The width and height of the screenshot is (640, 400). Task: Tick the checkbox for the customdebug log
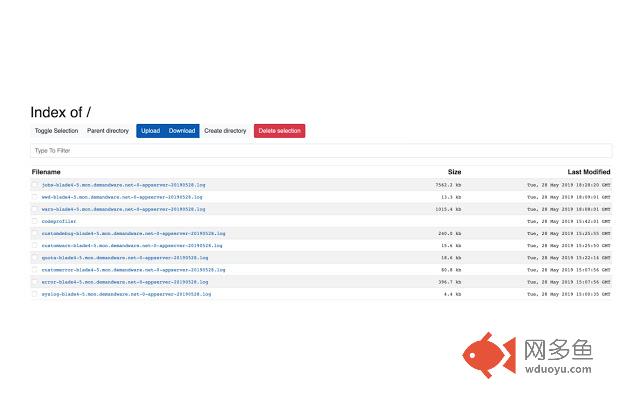click(x=35, y=233)
